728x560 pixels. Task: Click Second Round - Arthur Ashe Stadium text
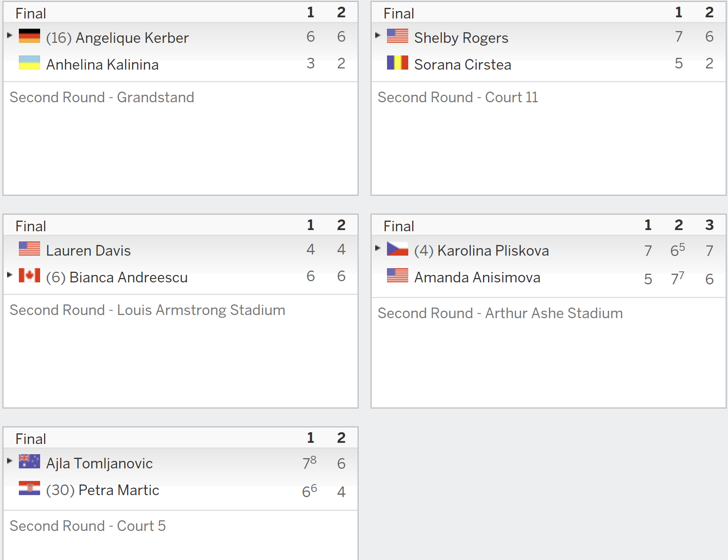coord(500,313)
